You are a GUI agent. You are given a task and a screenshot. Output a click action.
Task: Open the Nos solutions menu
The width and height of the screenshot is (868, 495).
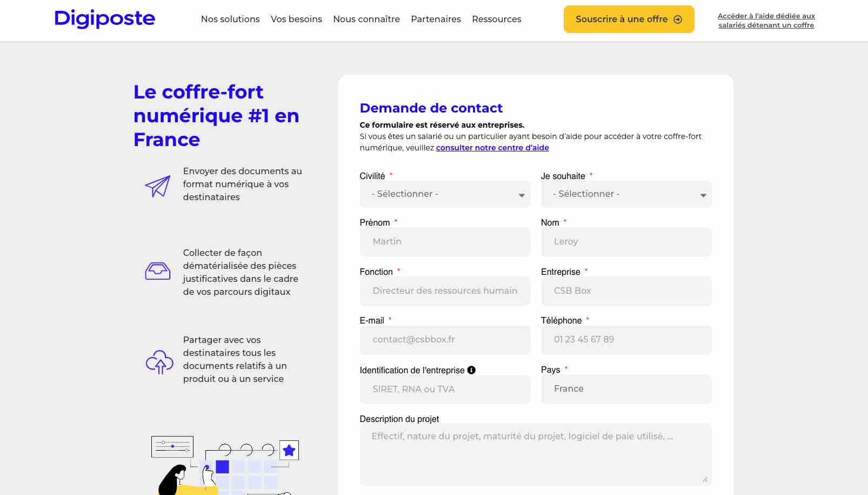click(x=230, y=19)
